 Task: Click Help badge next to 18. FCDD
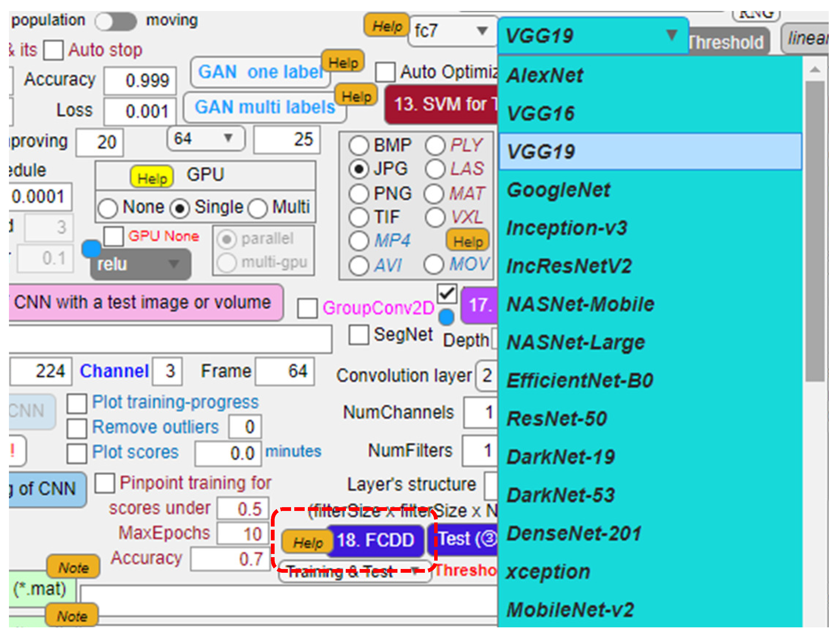pyautogui.click(x=307, y=542)
